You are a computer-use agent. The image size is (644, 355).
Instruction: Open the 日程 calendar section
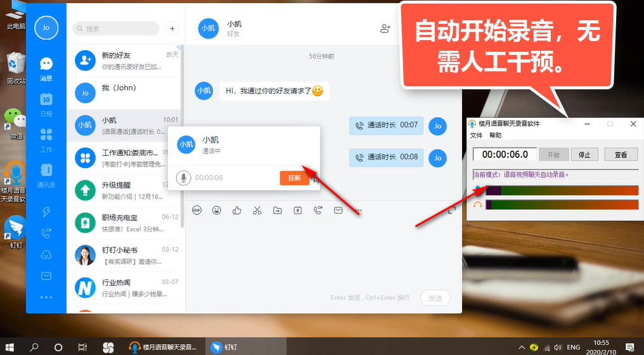(x=46, y=105)
